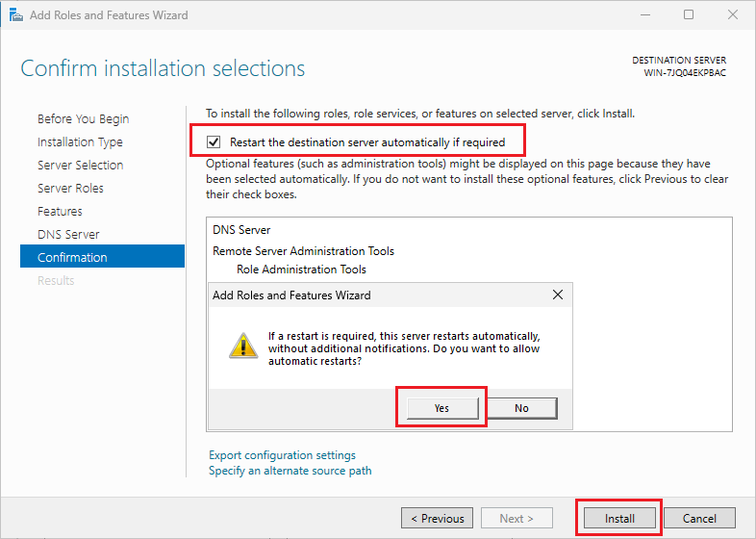Cancel the wizard
This screenshot has height=539, width=756.
point(699,518)
